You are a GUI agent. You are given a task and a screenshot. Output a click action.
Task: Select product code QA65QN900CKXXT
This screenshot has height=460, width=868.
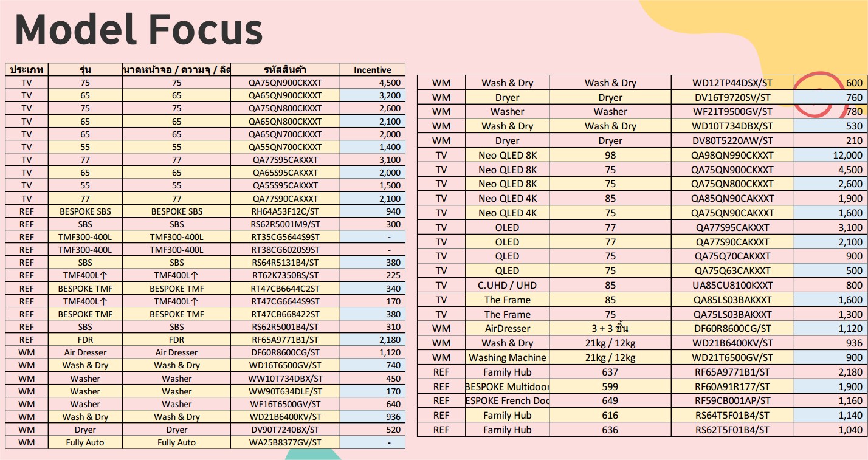point(284,95)
